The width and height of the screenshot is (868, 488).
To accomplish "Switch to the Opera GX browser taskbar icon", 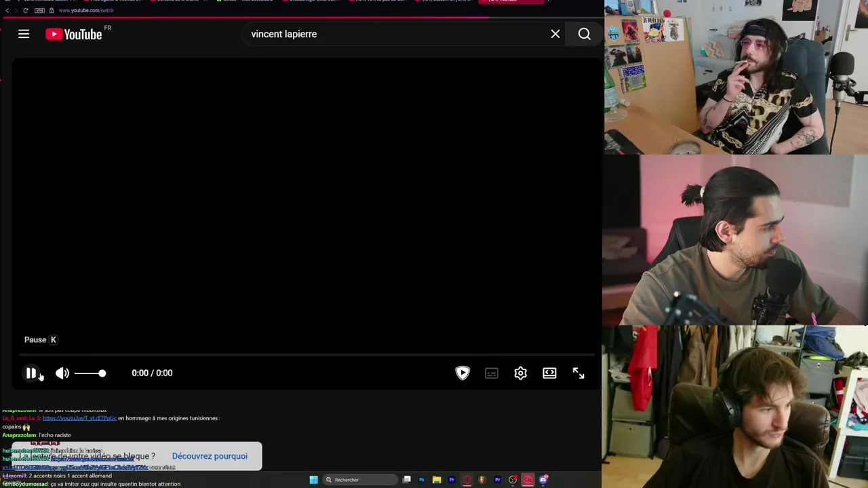I will 467,480.
